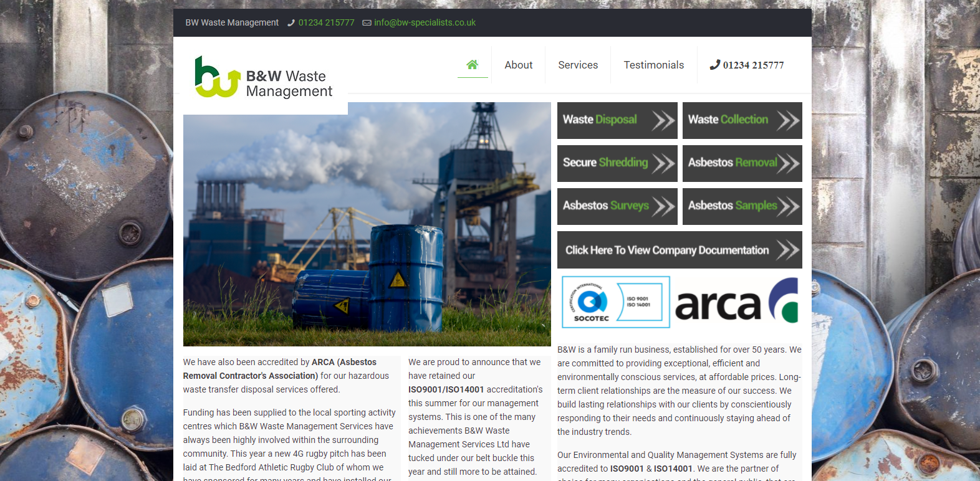Viewport: 980px width, 481px height.
Task: Click the double-chevron arrow on Waste Collection
Action: click(788, 120)
